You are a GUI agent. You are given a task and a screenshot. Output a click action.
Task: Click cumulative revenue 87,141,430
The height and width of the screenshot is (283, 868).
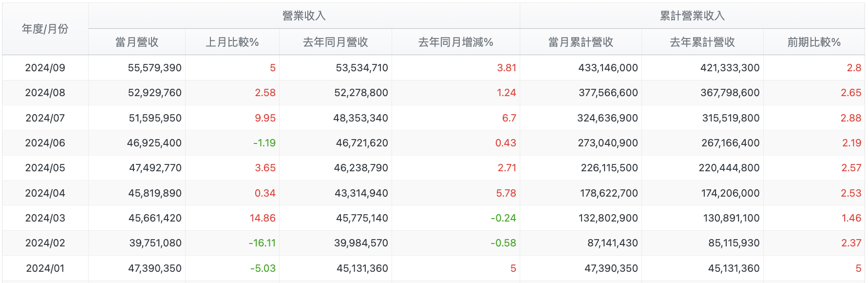tap(613, 243)
